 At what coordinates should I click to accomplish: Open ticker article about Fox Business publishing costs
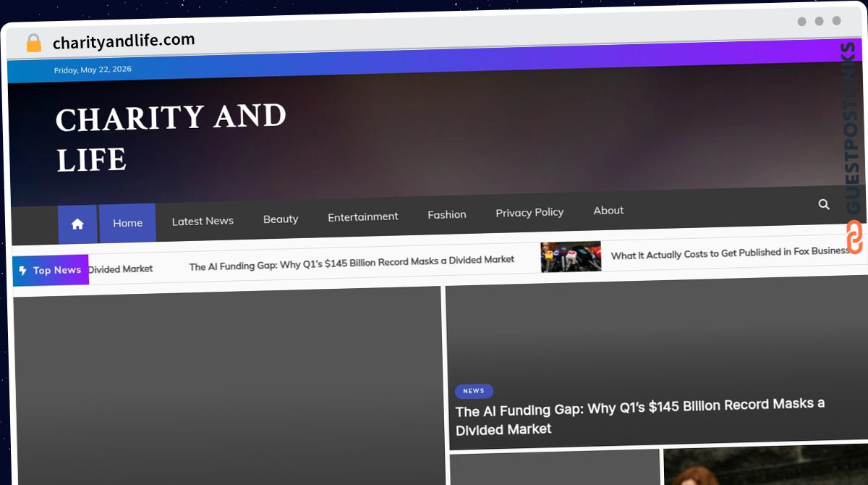tap(730, 253)
